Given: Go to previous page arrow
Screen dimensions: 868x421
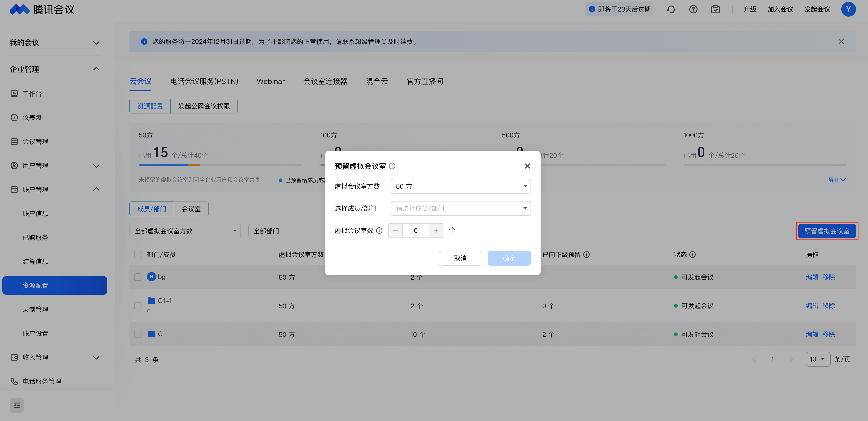Looking at the screenshot, I should tap(754, 359).
